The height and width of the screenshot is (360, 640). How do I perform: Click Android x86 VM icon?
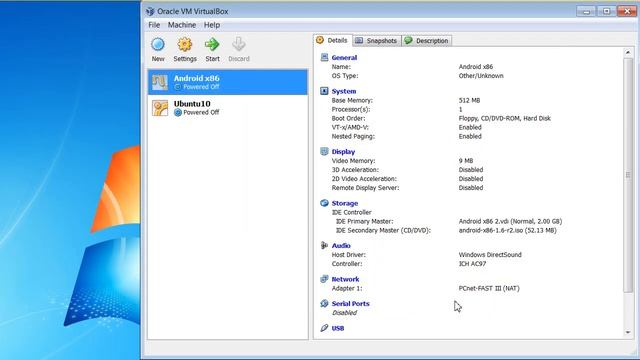click(160, 82)
